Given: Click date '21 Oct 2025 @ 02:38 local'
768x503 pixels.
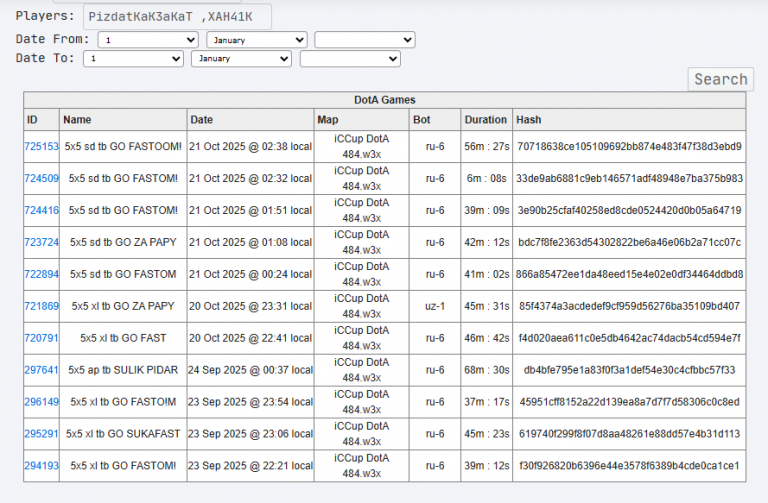Looking at the screenshot, I should click(250, 146).
